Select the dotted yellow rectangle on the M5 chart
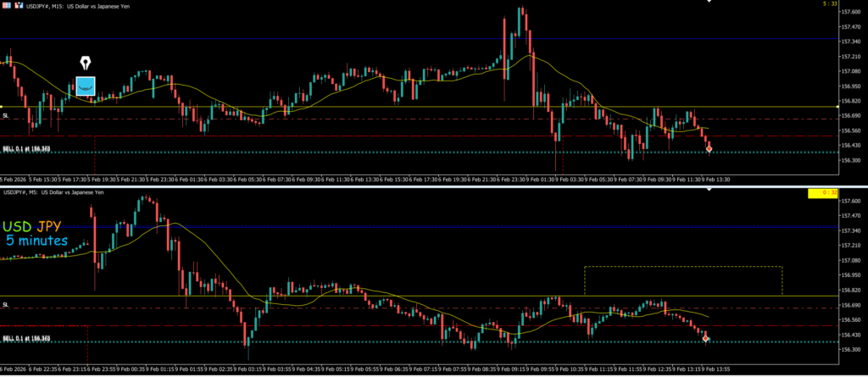Image resolution: width=868 pixels, height=377 pixels. [682, 268]
